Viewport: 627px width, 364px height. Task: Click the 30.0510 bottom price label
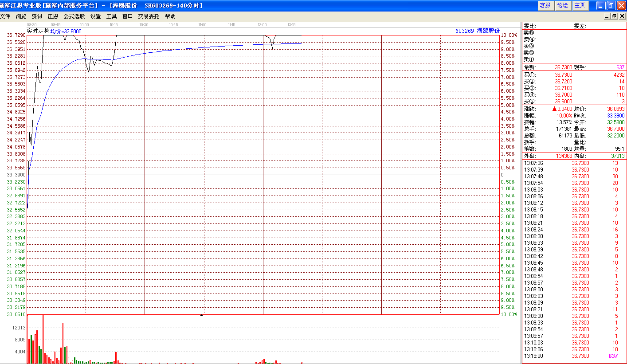pos(16,314)
